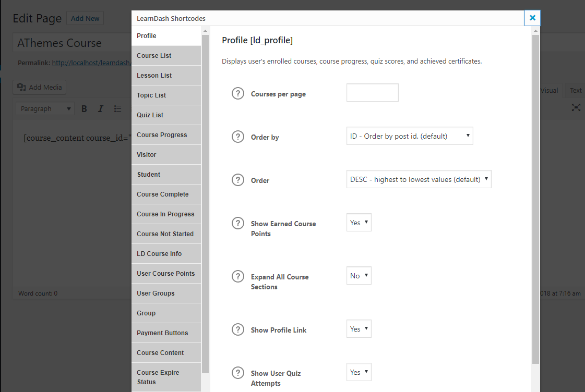Open the Show Profile Link dropdown
This screenshot has height=392, width=585.
(359, 329)
